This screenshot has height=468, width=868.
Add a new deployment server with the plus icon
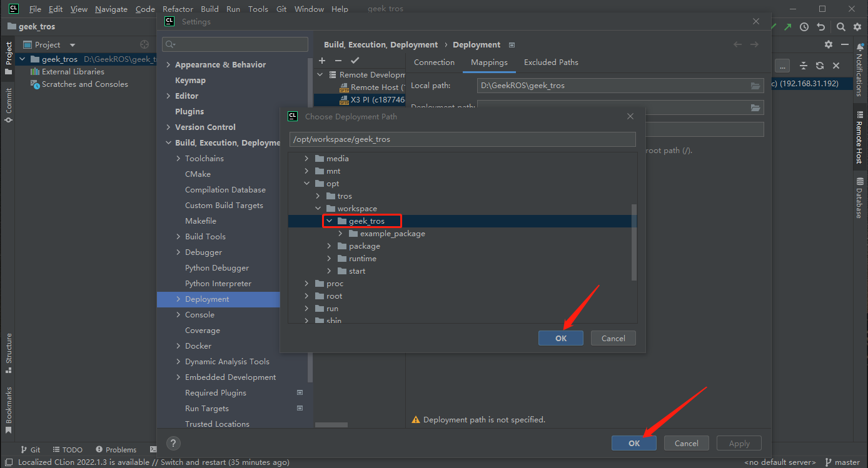322,61
